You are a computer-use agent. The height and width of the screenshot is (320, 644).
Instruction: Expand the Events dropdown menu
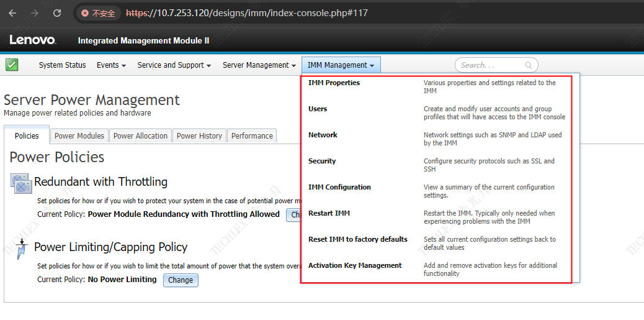[x=111, y=65]
